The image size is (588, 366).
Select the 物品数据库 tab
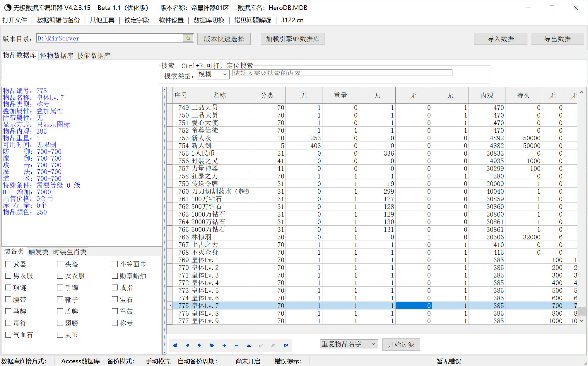(20, 55)
